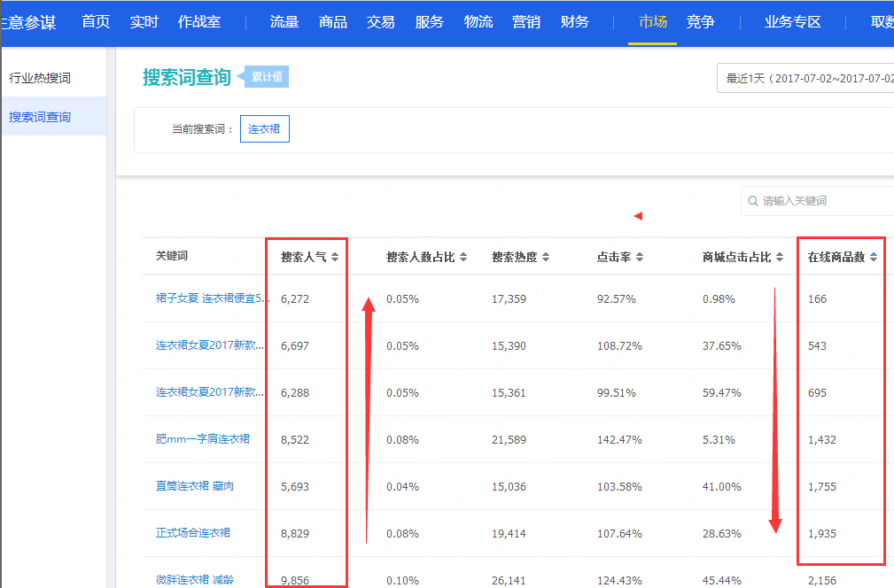The image size is (894, 588).
Task: Open the date range dropdown 最近1天
Action: click(806, 78)
